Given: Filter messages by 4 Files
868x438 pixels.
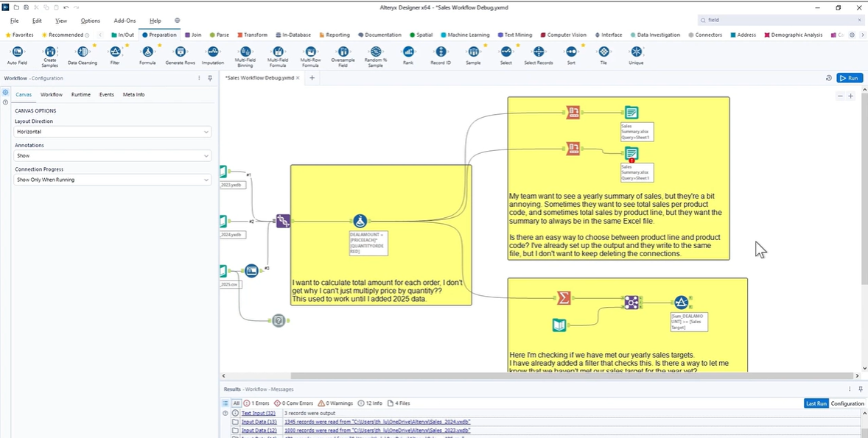Looking at the screenshot, I should tap(399, 403).
